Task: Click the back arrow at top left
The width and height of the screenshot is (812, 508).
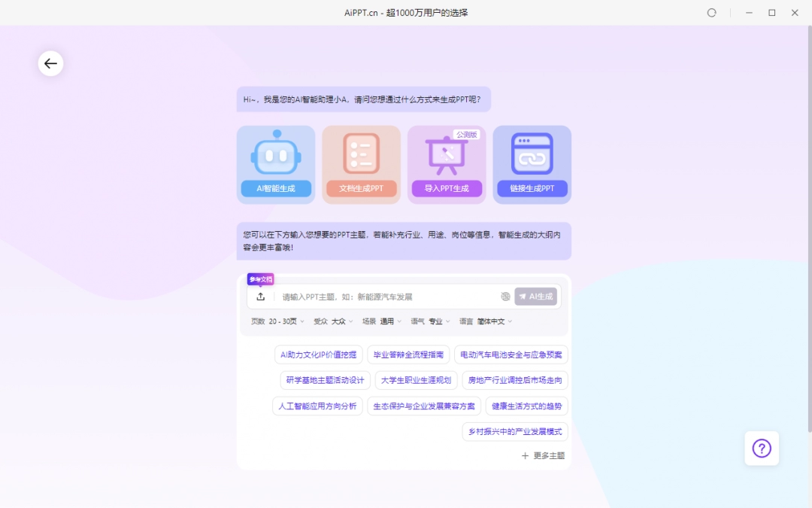Action: (x=50, y=63)
